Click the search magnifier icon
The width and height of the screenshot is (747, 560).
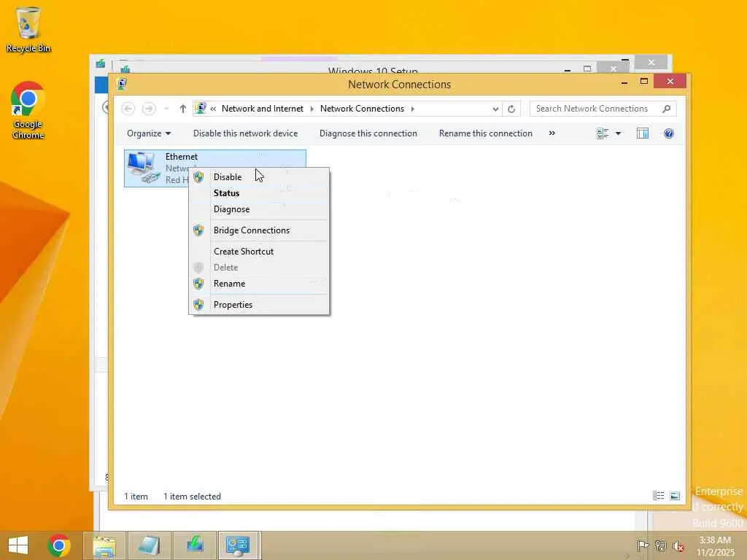pos(667,109)
